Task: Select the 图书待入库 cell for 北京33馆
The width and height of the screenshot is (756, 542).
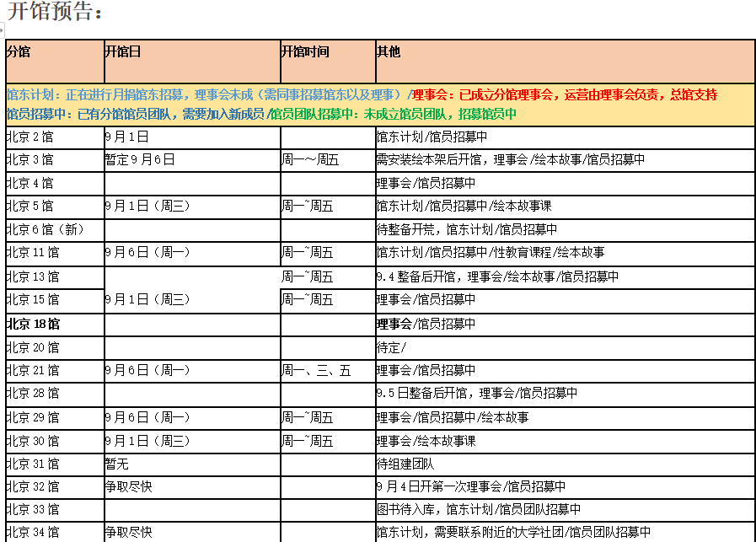Action: coord(564,510)
